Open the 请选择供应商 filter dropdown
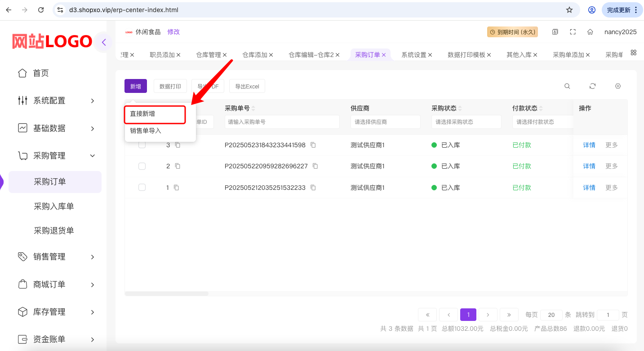644x351 pixels. pos(386,122)
